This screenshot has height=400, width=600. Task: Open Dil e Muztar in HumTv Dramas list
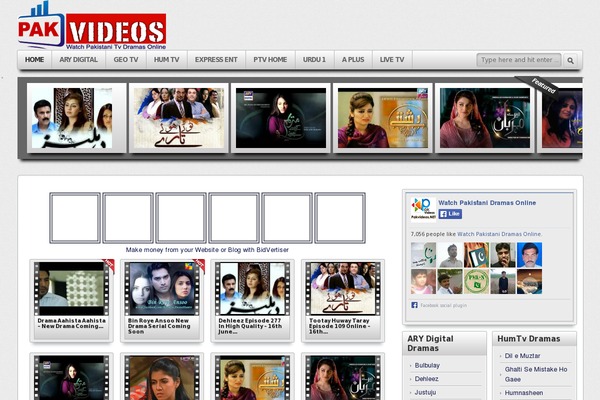(x=522, y=356)
